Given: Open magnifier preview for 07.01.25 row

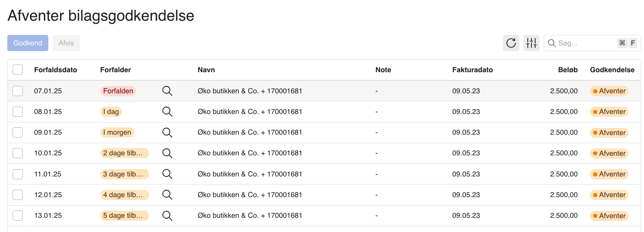Looking at the screenshot, I should pyautogui.click(x=167, y=91).
